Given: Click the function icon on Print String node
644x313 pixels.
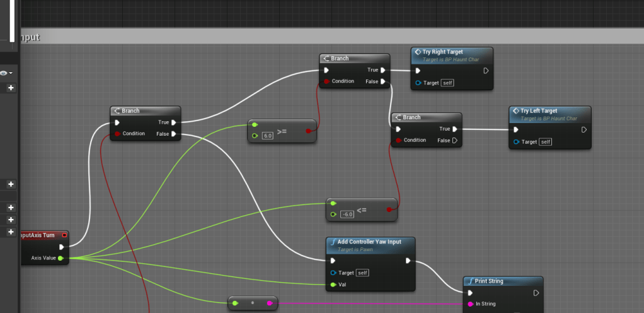Looking at the screenshot, I should pyautogui.click(x=469, y=281).
